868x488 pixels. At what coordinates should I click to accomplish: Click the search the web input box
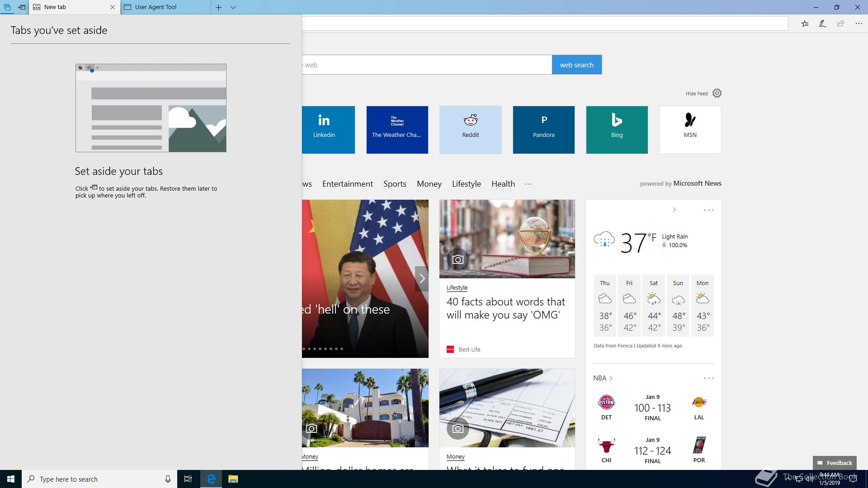[x=427, y=65]
